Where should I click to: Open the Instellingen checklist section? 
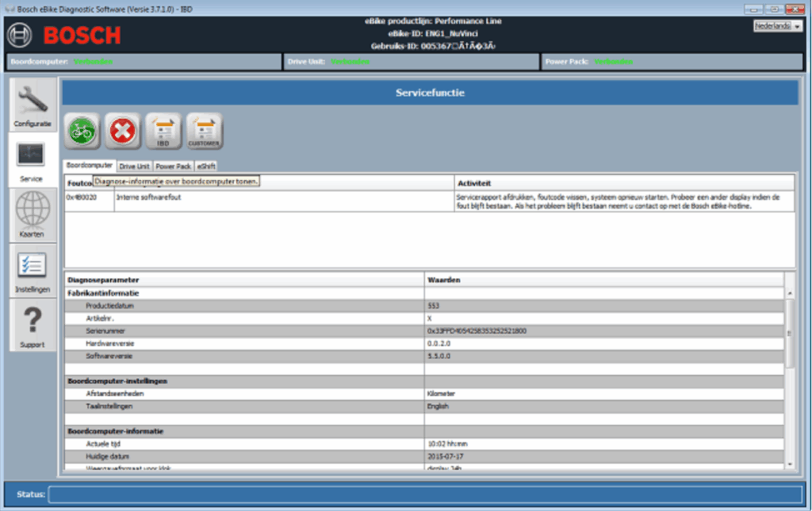33,270
